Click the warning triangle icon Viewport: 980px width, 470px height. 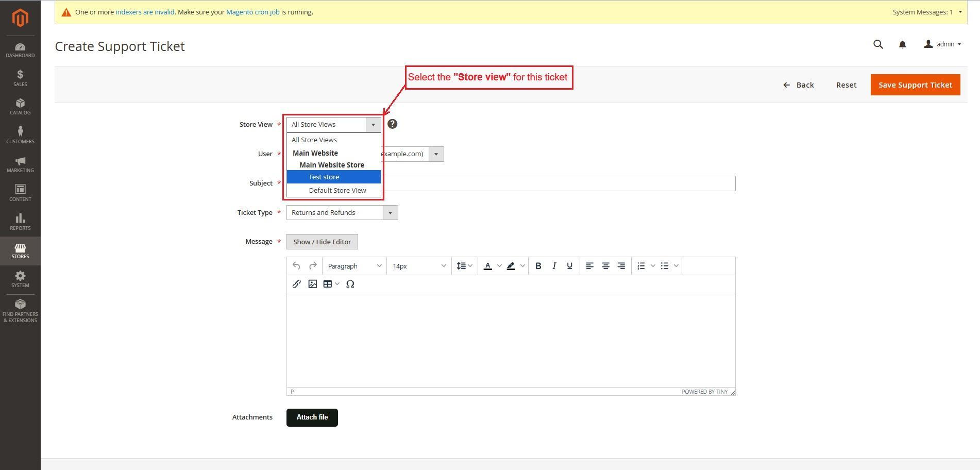(x=66, y=12)
